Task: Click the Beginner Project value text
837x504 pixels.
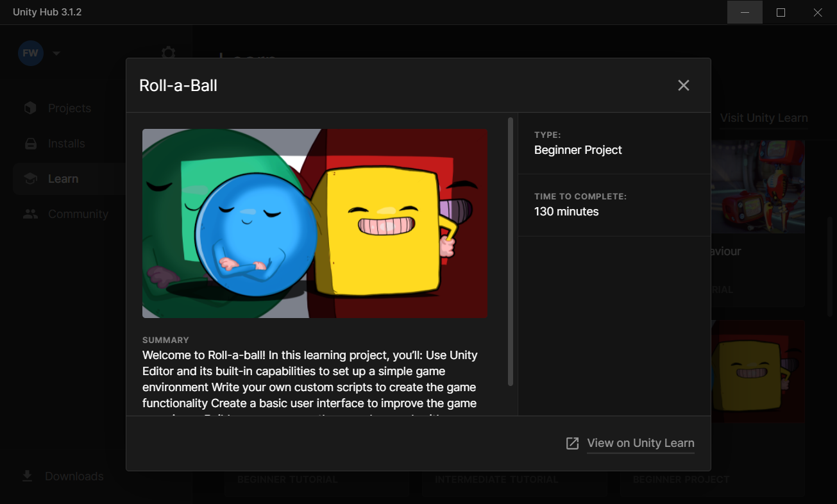Action: coord(578,150)
